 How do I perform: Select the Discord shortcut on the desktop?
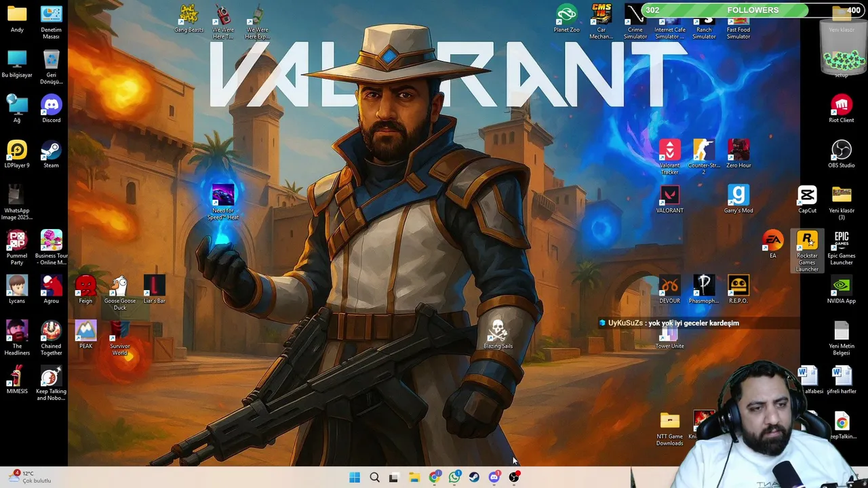click(x=51, y=109)
